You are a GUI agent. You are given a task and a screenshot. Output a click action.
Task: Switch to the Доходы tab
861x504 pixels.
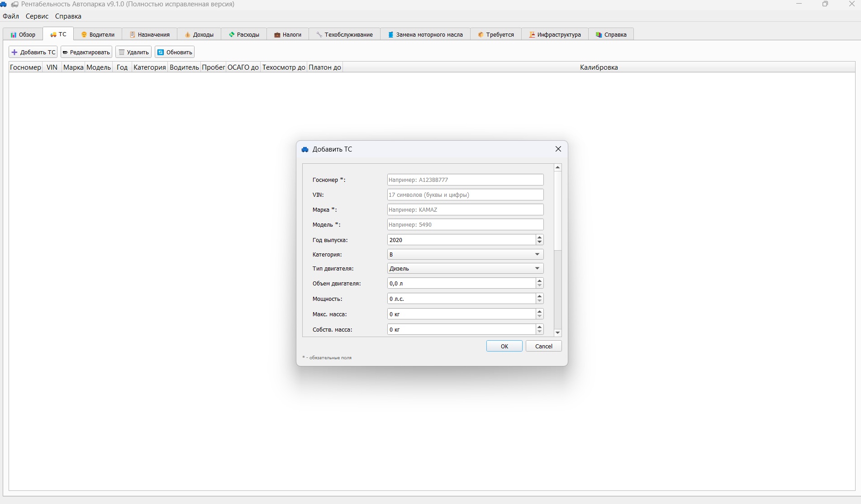coord(199,34)
